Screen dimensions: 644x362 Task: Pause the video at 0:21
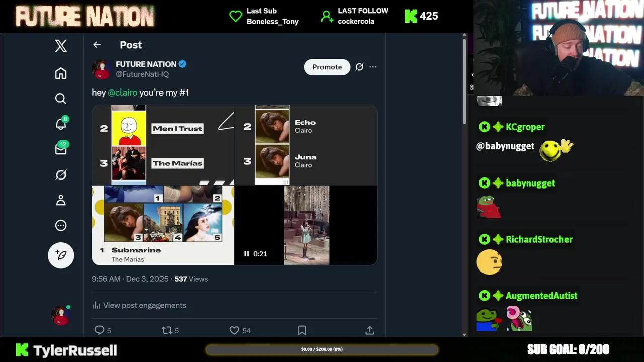point(246,254)
